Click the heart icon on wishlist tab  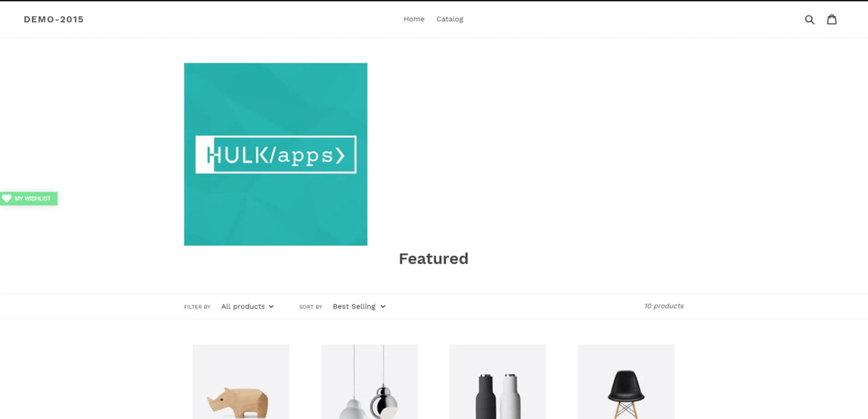[6, 199]
